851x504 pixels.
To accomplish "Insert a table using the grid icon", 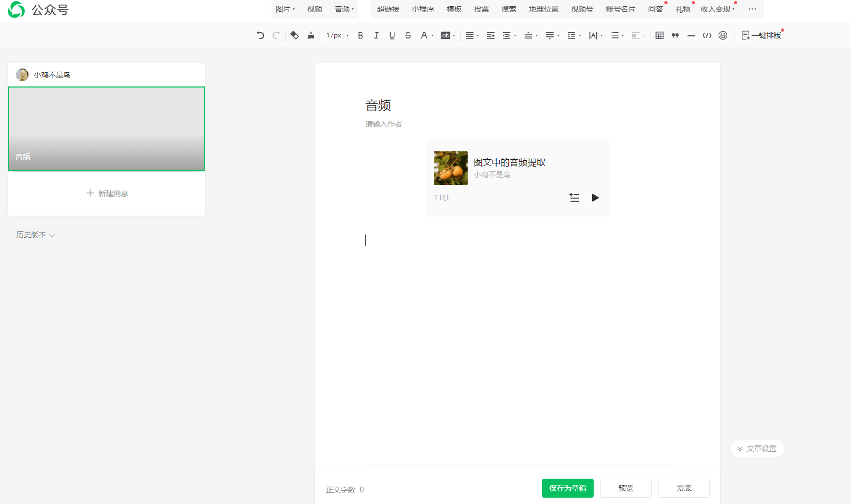I will 659,35.
